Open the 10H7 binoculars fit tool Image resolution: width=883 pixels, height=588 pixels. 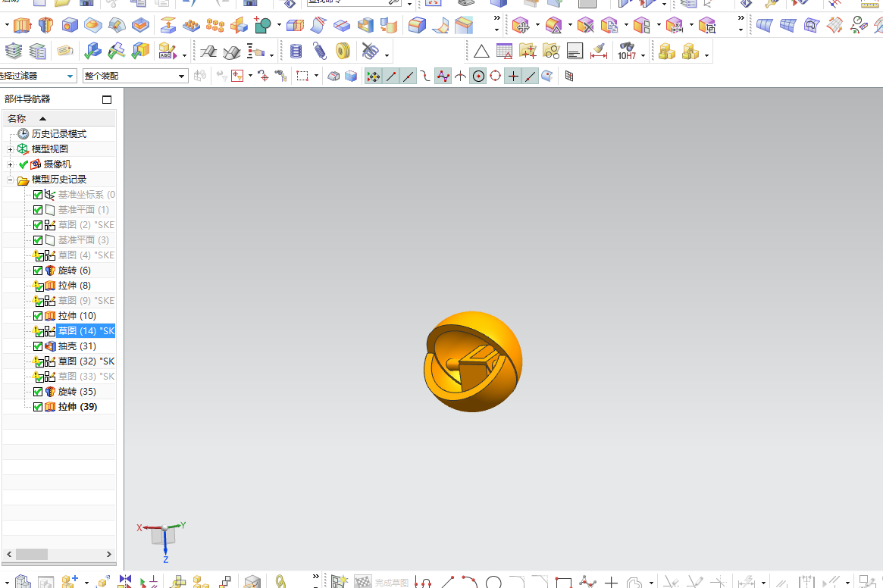627,52
